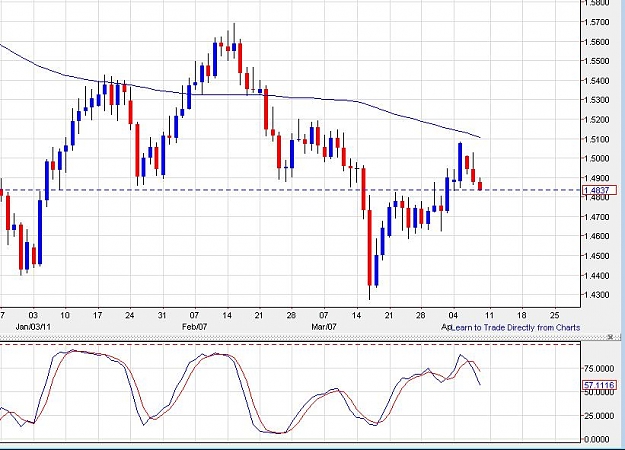Click the 1.5000 price axis label
Screen dimensions: 625x450
pyautogui.click(x=597, y=159)
